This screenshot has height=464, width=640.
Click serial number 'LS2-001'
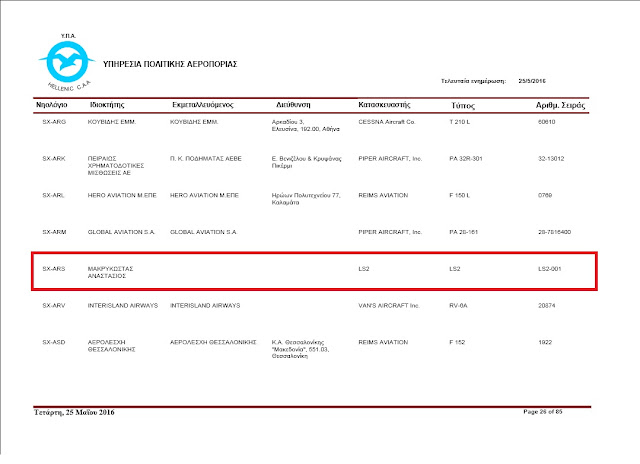point(549,269)
